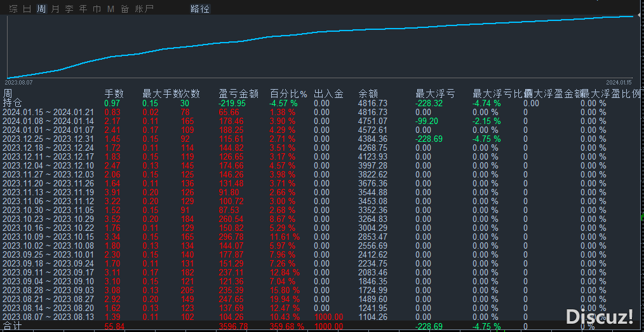Select the 2024.01.08 ~ 2024.01.14 week row

48,121
